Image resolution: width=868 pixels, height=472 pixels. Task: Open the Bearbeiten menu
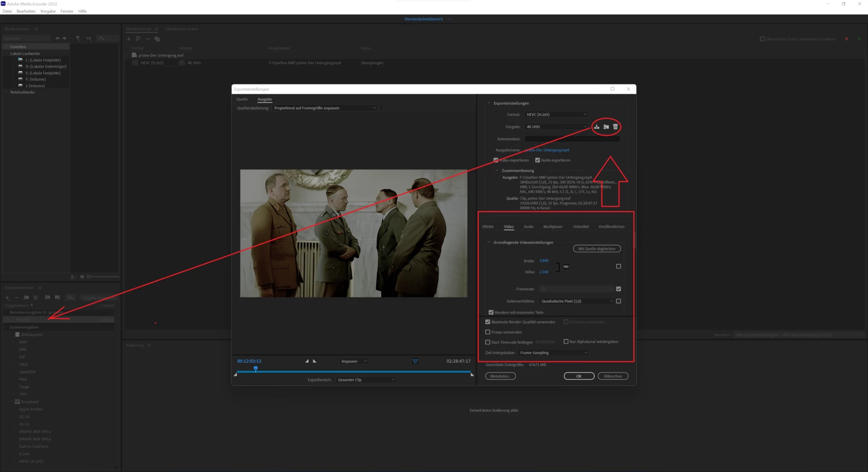(26, 11)
